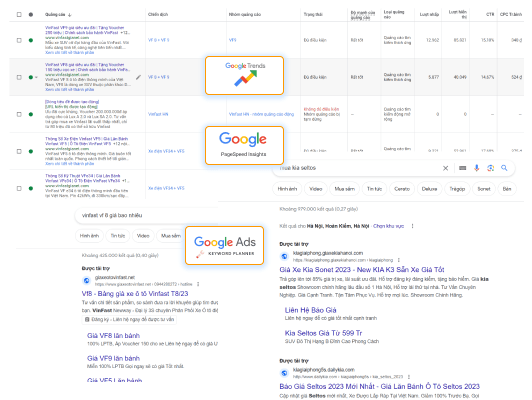Click the blue magnifier search icon
Screen dimensions: 532x400
coord(504,168)
